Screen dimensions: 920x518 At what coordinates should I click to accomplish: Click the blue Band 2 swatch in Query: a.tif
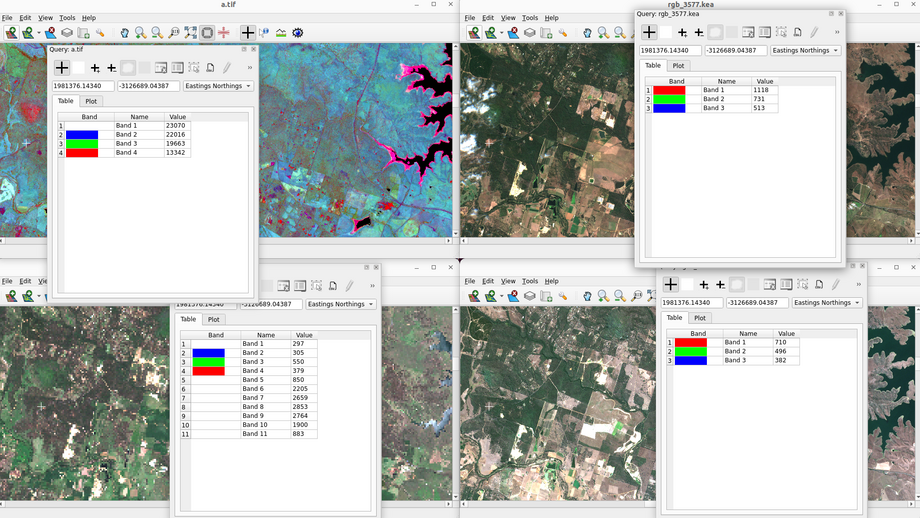coord(82,135)
